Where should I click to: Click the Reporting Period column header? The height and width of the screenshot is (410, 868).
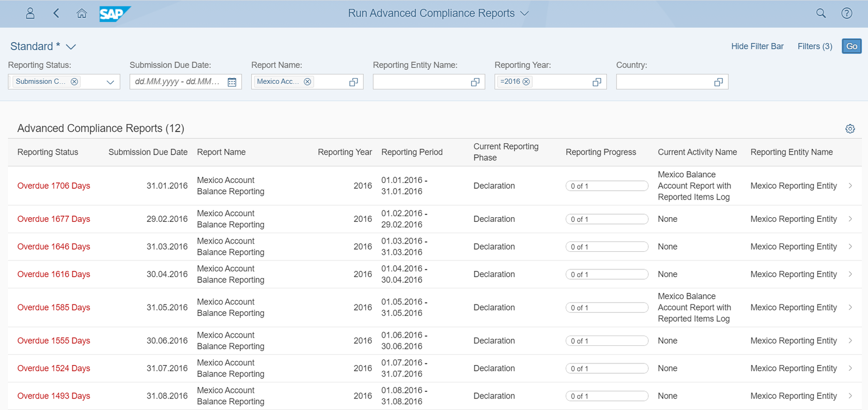tap(412, 152)
